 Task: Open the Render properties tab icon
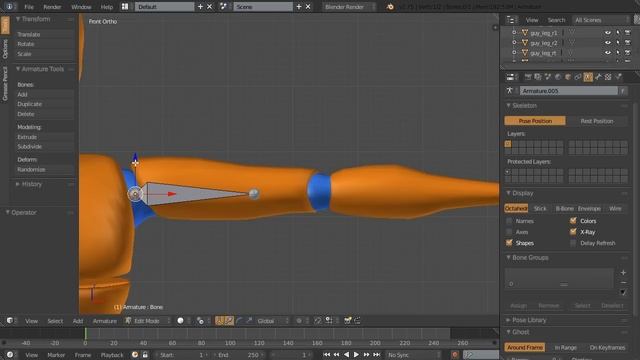528,77
